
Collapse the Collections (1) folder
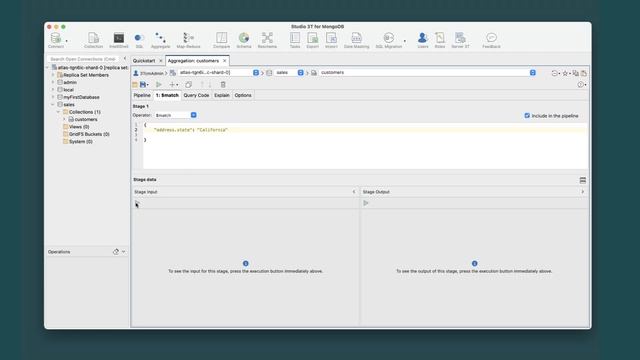coord(58,112)
